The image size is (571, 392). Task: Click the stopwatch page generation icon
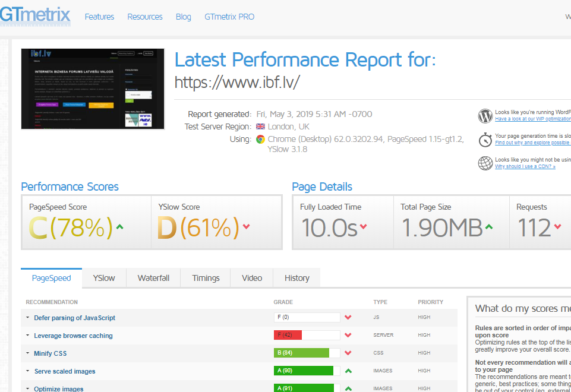tap(485, 140)
